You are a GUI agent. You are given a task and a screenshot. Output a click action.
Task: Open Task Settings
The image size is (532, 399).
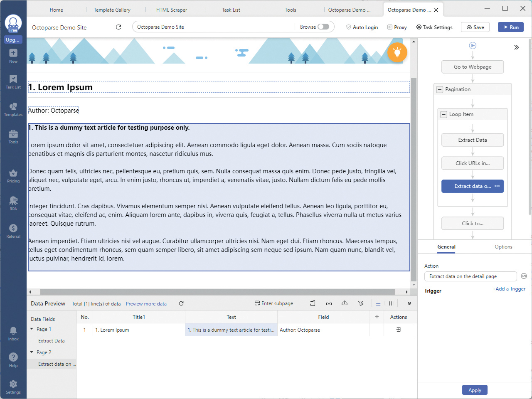(434, 27)
